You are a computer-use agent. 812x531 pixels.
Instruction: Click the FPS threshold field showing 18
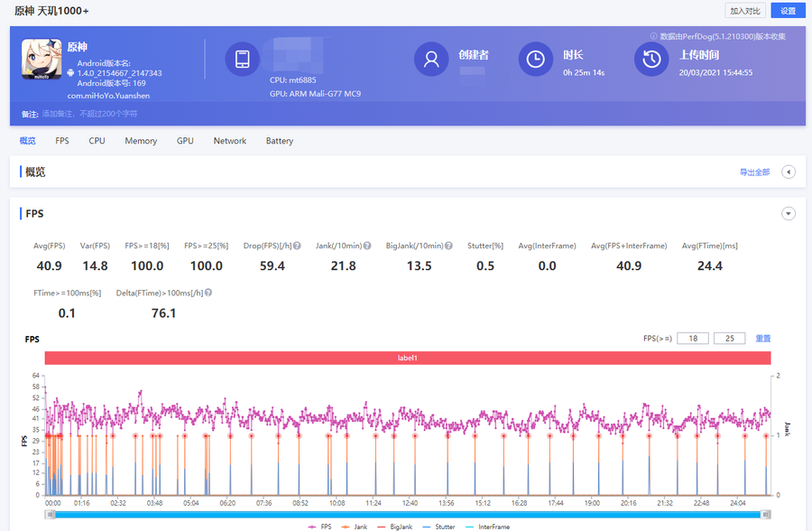[693, 339]
